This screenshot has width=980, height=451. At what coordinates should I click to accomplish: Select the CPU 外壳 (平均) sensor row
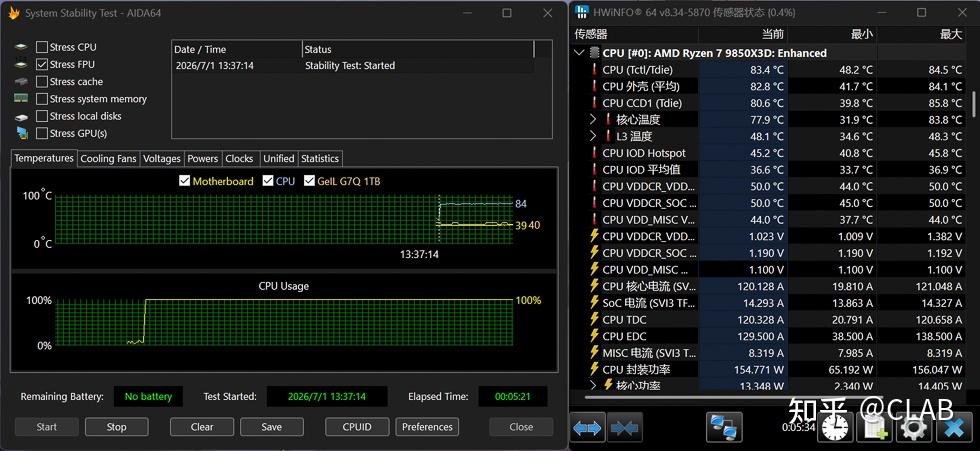770,86
